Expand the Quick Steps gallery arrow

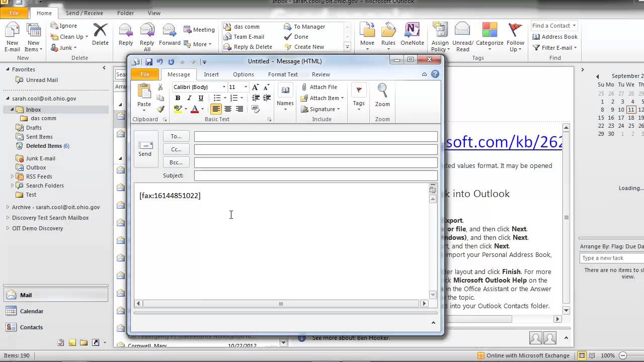coord(347,47)
